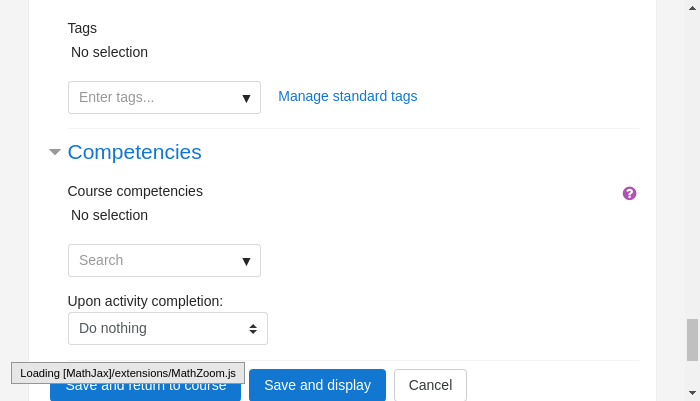Viewport: 700px width, 401px height.
Task: Click the Course competencies label
Action: click(x=135, y=191)
